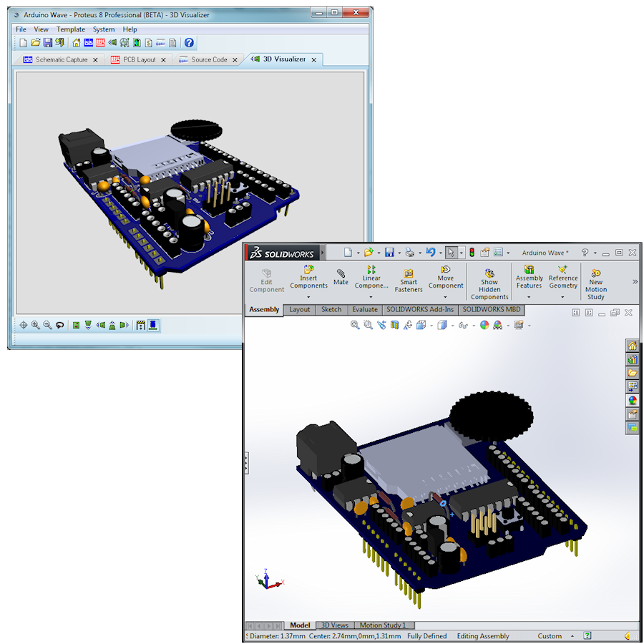This screenshot has width=644, height=644.
Task: Switch Proteus 3D view to front view
Action: point(88,326)
